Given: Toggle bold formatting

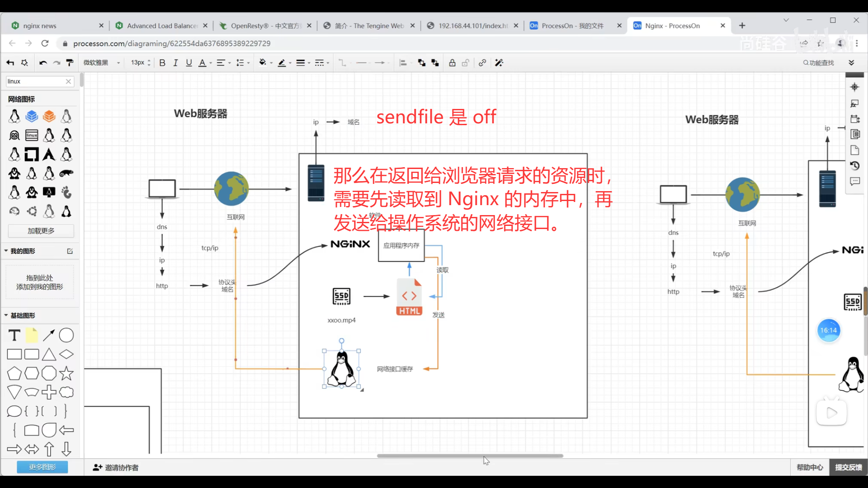Looking at the screenshot, I should coord(162,63).
